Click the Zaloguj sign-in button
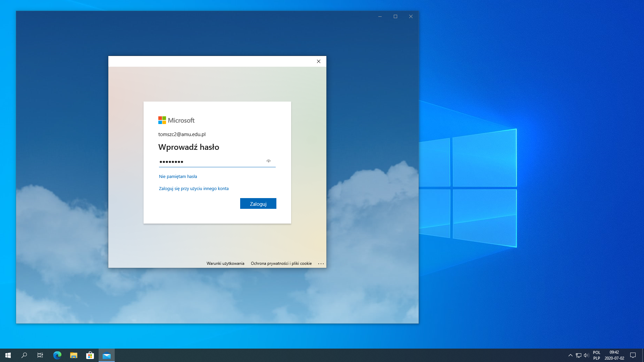Viewport: 644px width, 362px height. point(258,203)
